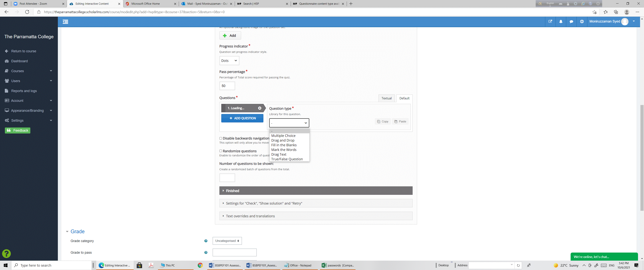Open Adobe Acrobat taskbar icon
Screen dimensions: 644x270
(x=151, y=265)
